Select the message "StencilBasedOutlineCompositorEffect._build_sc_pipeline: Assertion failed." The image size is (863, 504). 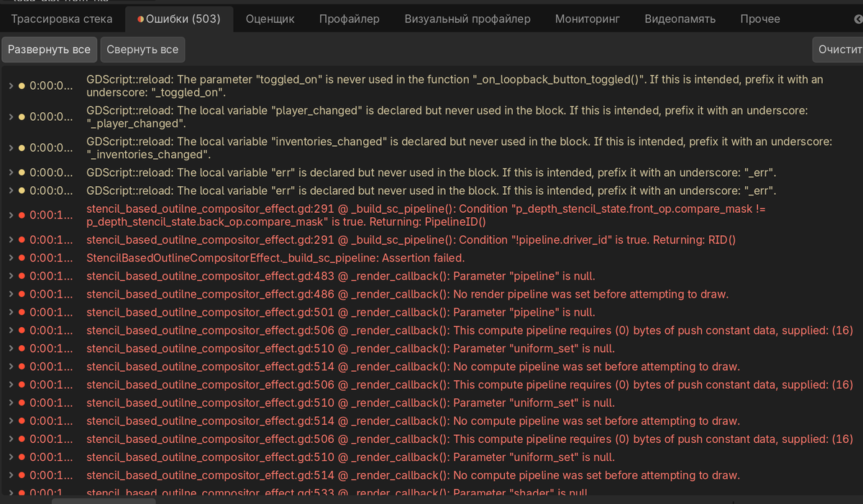coord(275,257)
